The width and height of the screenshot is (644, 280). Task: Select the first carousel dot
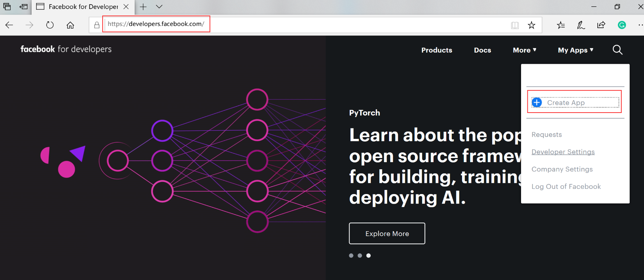click(x=351, y=256)
